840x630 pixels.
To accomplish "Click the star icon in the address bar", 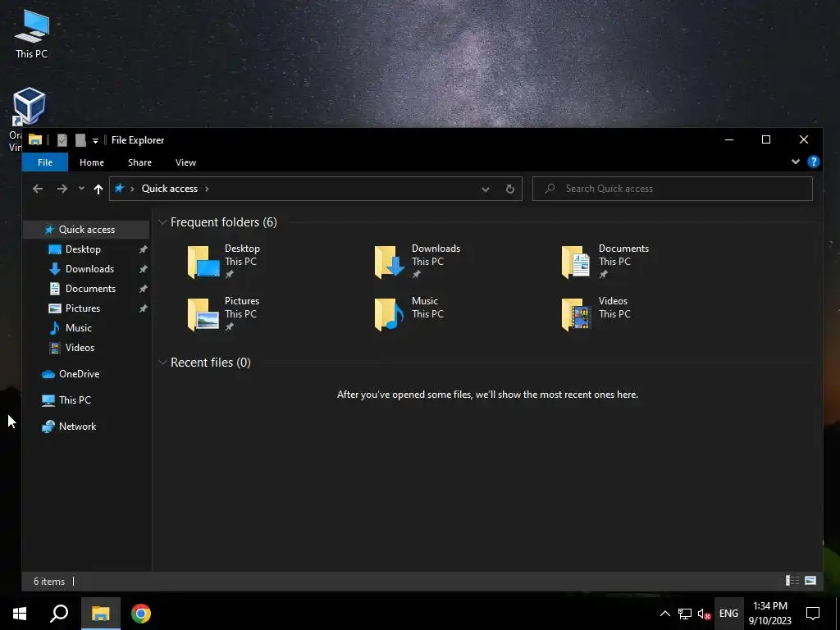I will (x=119, y=188).
